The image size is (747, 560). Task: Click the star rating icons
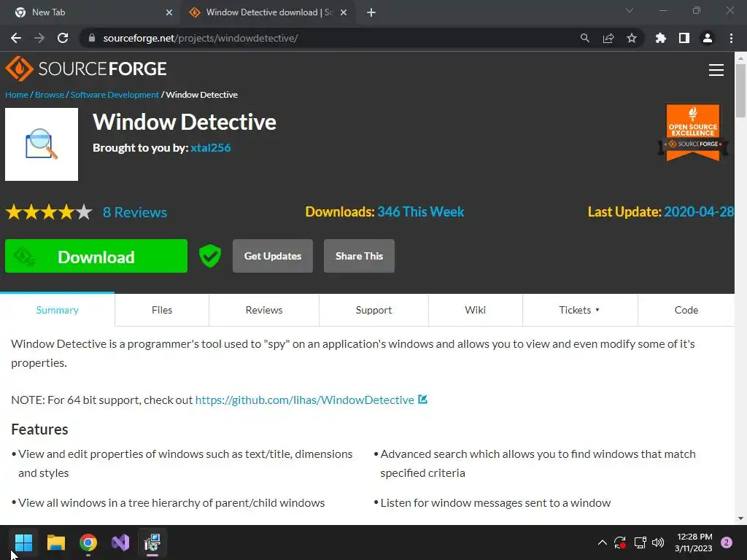49,212
